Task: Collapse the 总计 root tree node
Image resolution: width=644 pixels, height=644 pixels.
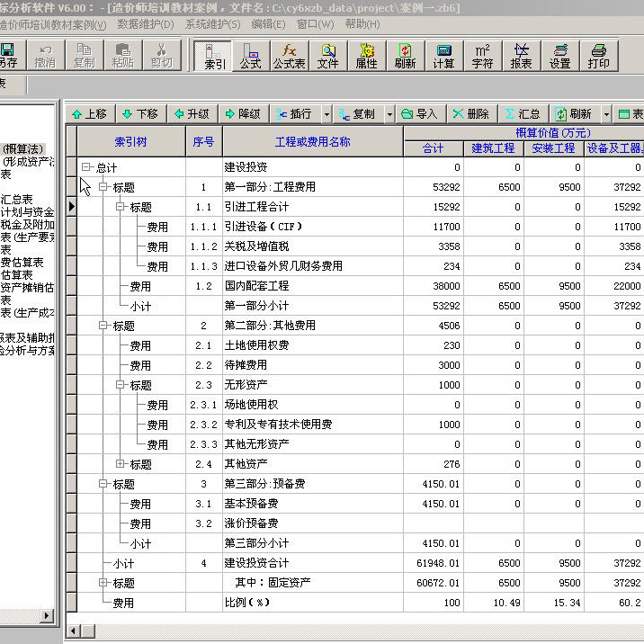Action: [x=86, y=168]
